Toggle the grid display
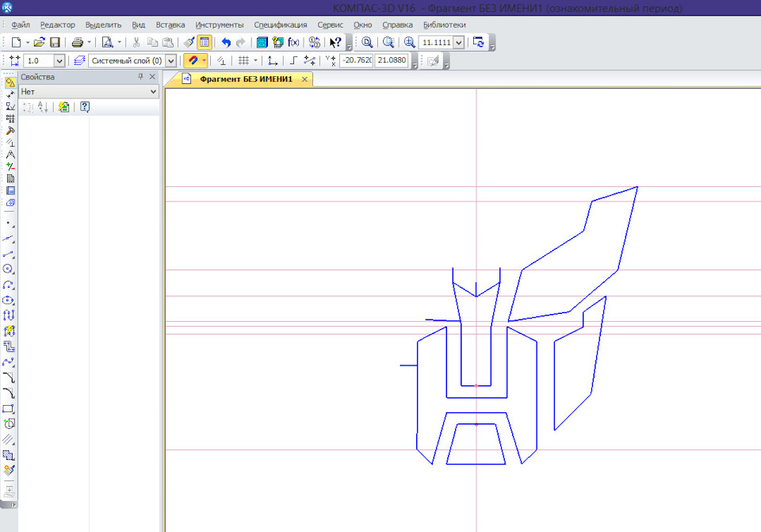This screenshot has height=532, width=761. 243,61
